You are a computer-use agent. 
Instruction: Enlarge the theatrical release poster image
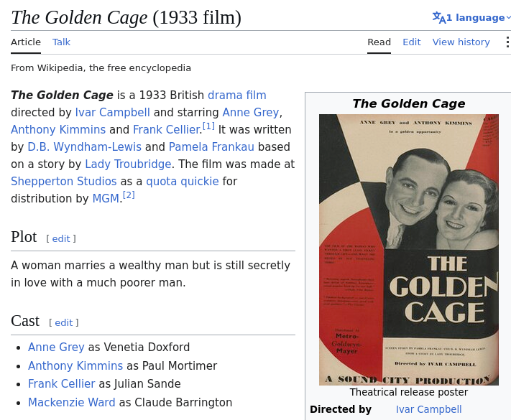pyautogui.click(x=409, y=250)
